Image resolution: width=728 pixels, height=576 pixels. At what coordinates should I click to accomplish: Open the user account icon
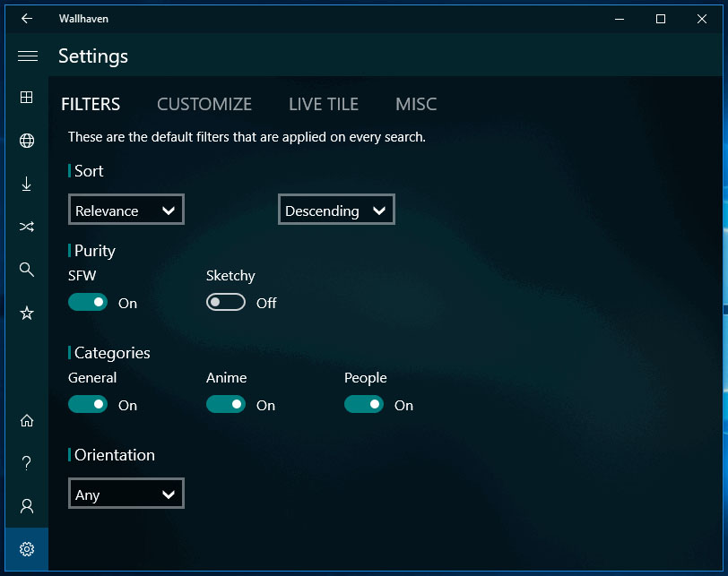pos(27,506)
